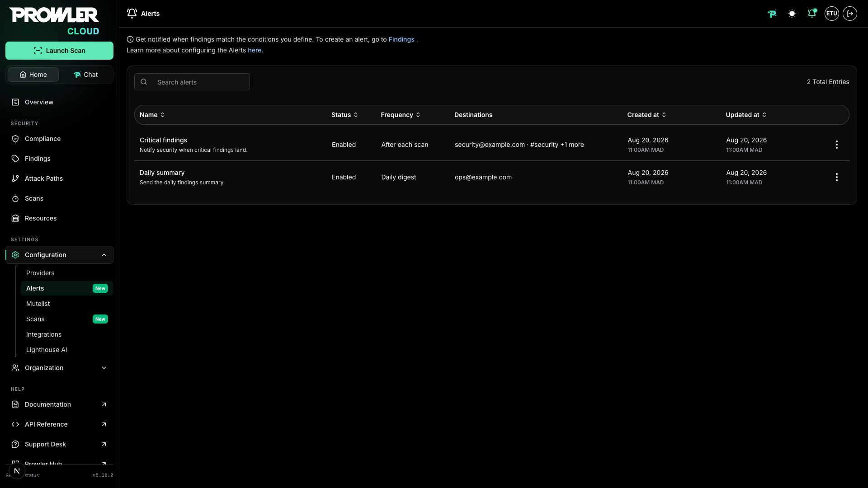The height and width of the screenshot is (488, 868).
Task: Click the Destinations column header
Action: (x=473, y=115)
